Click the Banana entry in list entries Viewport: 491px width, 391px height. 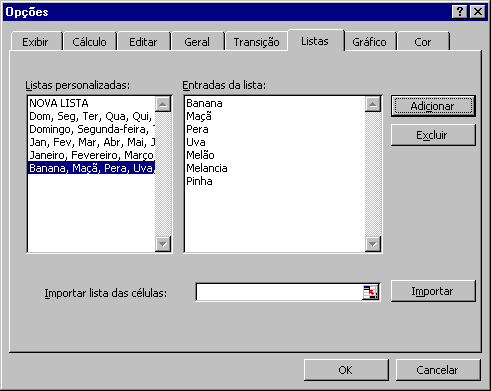(x=204, y=103)
